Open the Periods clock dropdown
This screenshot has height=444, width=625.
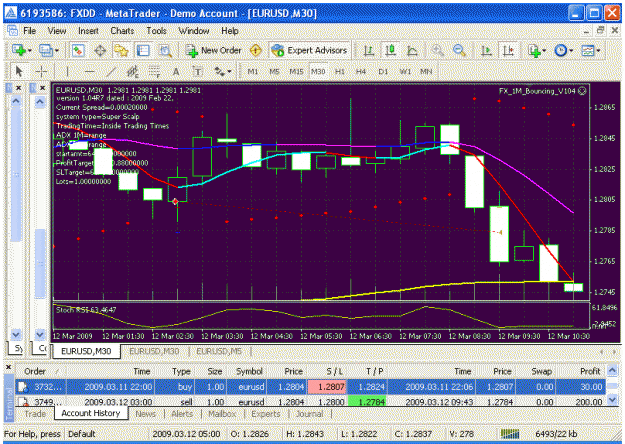coord(571,51)
